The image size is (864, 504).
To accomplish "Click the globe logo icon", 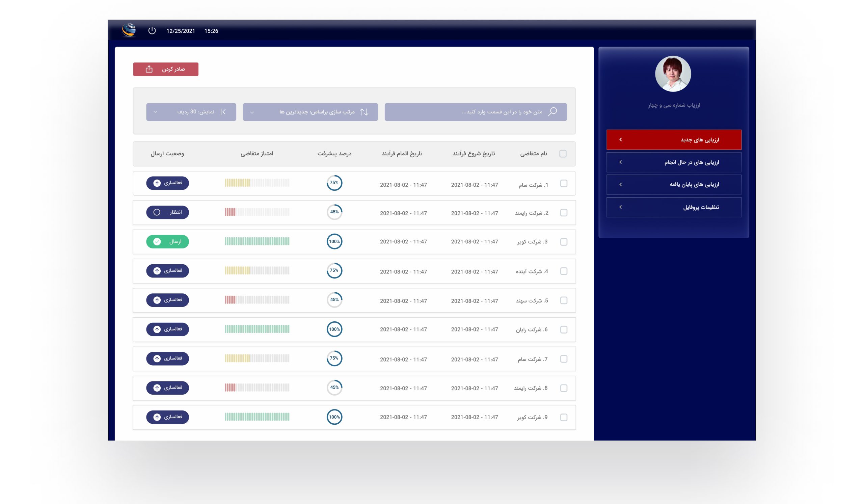I will [129, 30].
